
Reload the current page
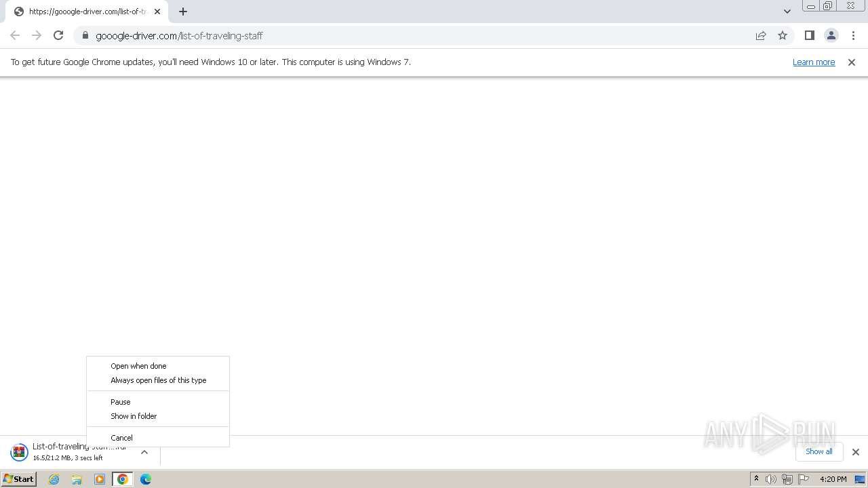tap(58, 35)
